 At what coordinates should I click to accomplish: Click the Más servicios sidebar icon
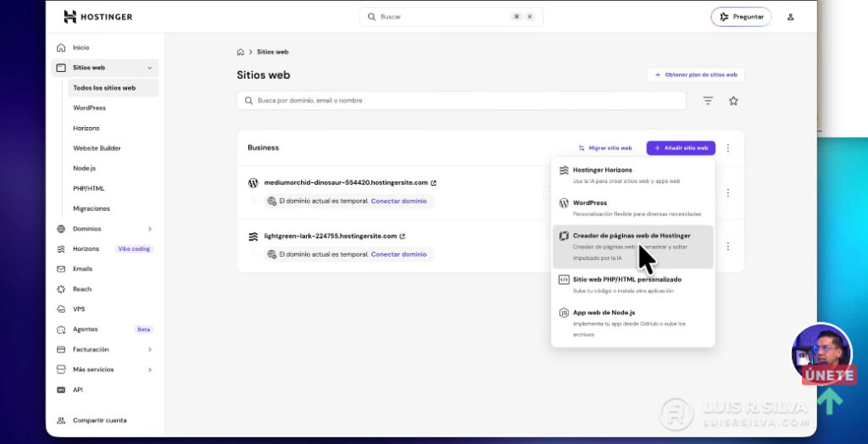click(x=61, y=369)
